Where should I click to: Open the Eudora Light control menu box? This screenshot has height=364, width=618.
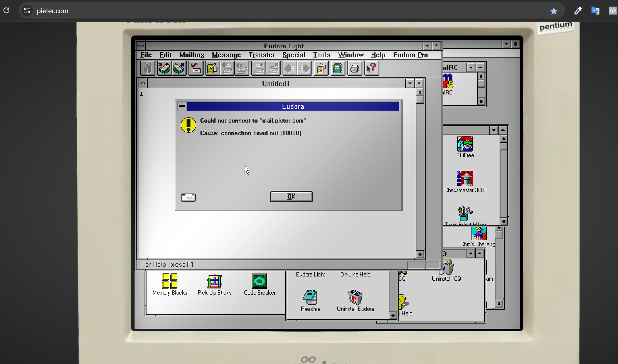141,46
